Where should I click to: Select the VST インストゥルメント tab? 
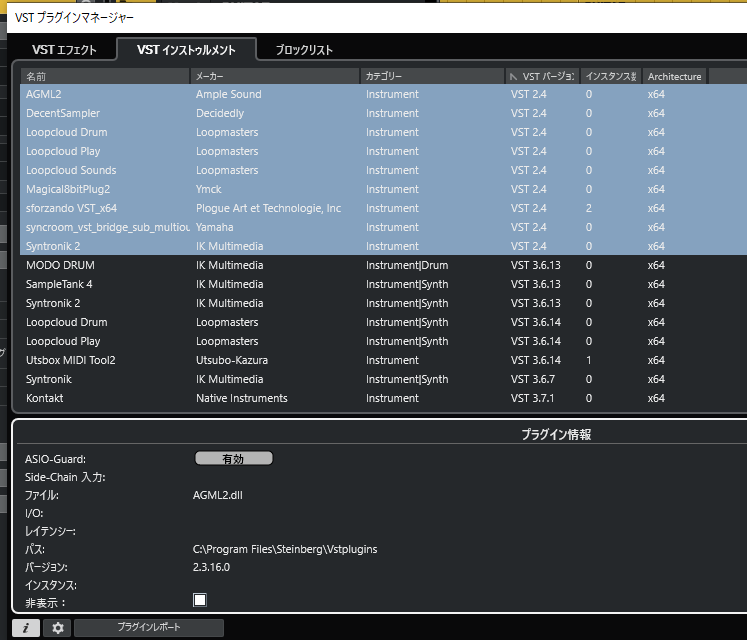186,50
